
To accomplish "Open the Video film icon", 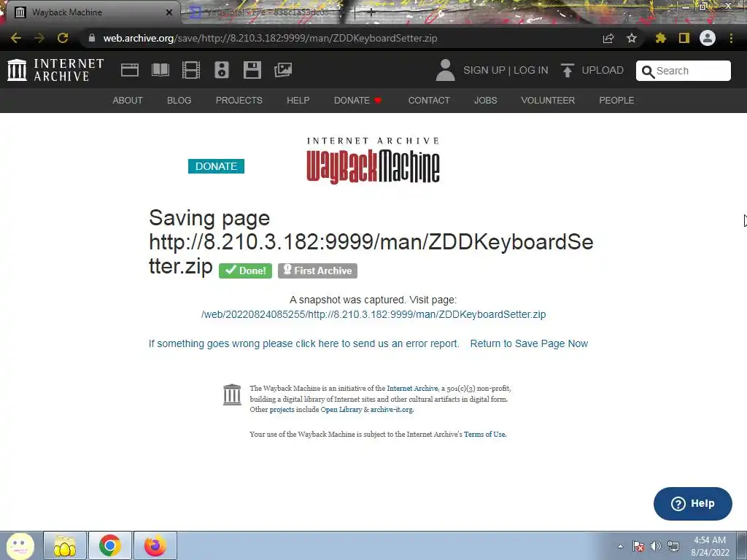I will 191,70.
